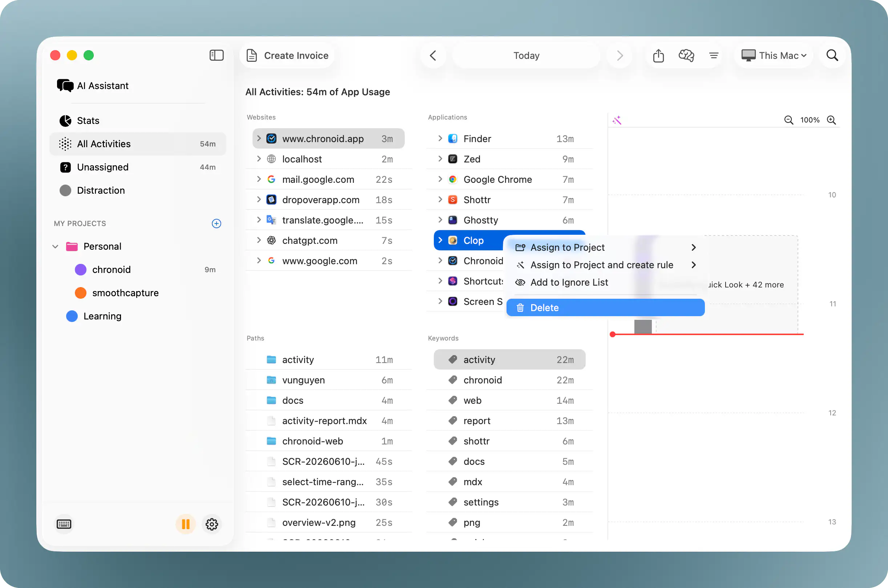This screenshot has width=888, height=588.
Task: Select the overview-v2.png file
Action: coord(328,523)
